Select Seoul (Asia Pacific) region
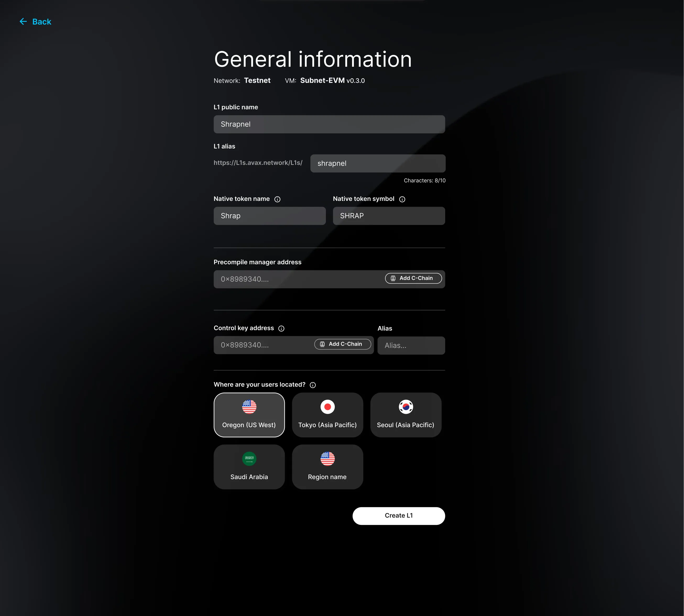Screen dimensions: 684x616 (406, 415)
